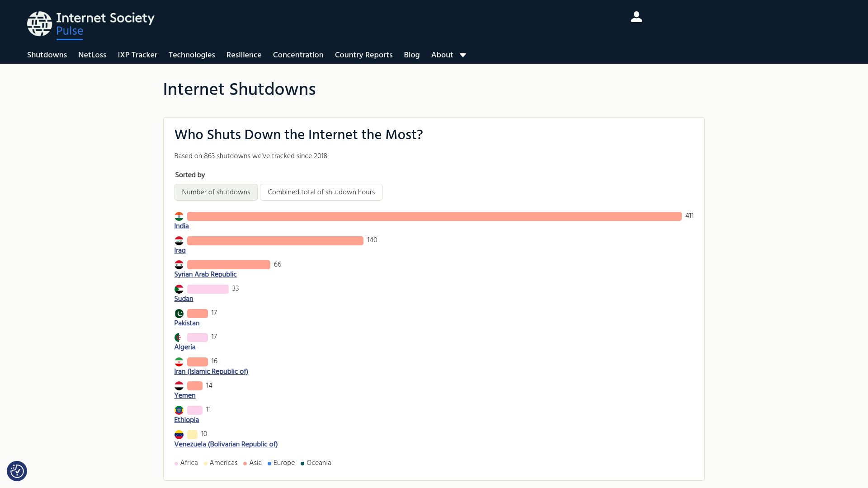This screenshot has width=868, height=488.
Task: Expand the About menu arrow
Action: 463,55
